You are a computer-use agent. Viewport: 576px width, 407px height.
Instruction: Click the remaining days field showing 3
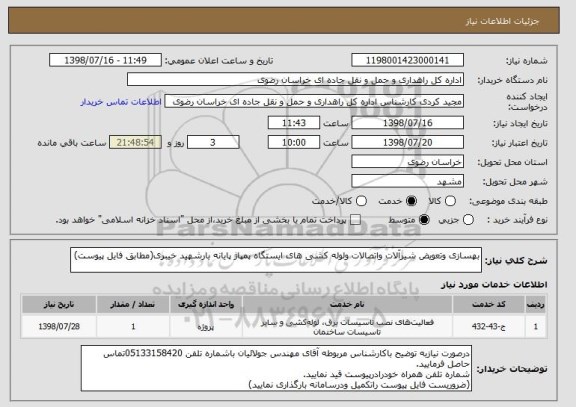213,142
